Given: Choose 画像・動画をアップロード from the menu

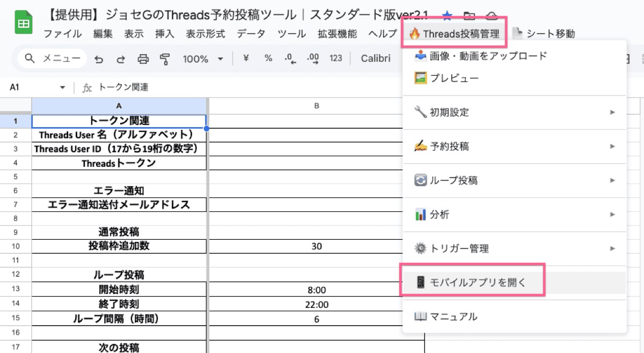Looking at the screenshot, I should [x=515, y=55].
